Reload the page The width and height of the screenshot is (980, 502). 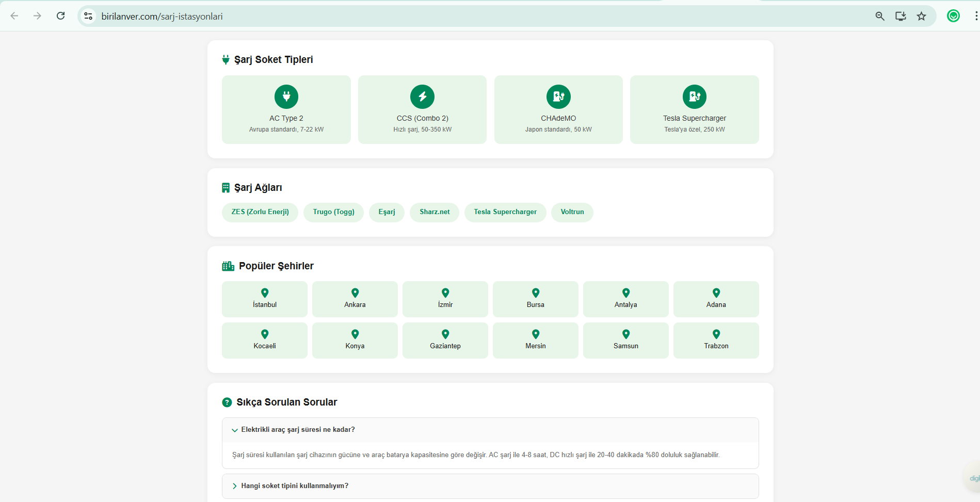(61, 16)
